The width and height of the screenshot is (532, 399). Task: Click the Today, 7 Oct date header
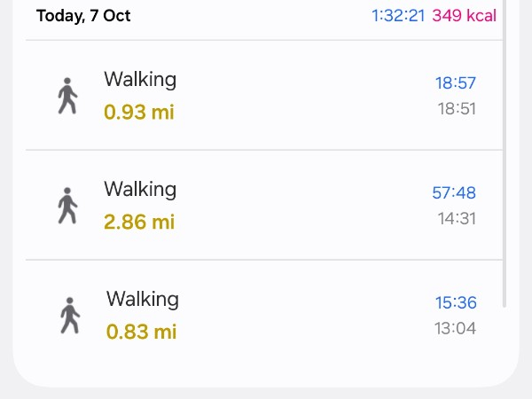pyautogui.click(x=83, y=16)
